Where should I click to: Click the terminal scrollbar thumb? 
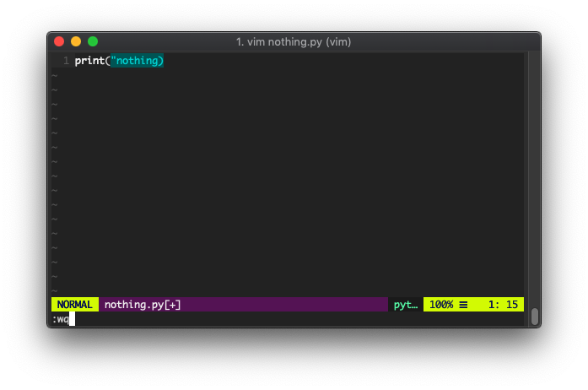coord(535,317)
